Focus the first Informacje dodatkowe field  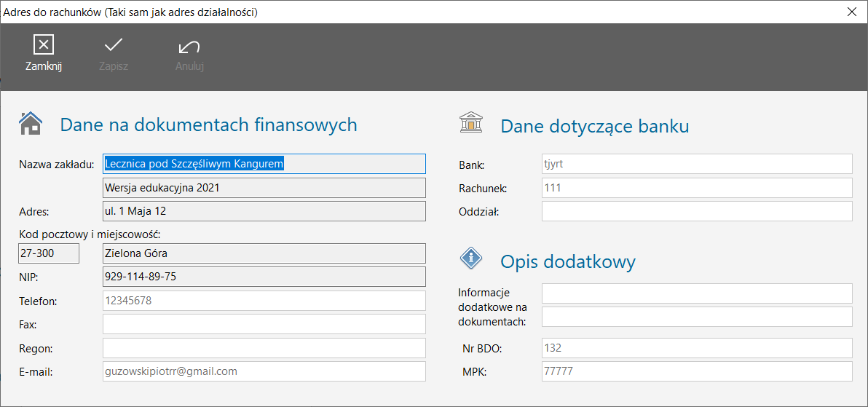[697, 293]
